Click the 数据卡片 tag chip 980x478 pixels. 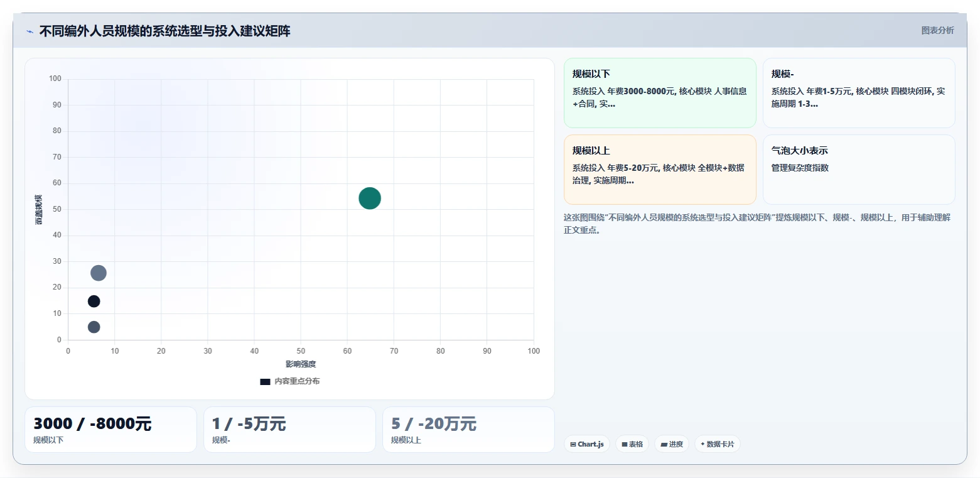pyautogui.click(x=717, y=444)
